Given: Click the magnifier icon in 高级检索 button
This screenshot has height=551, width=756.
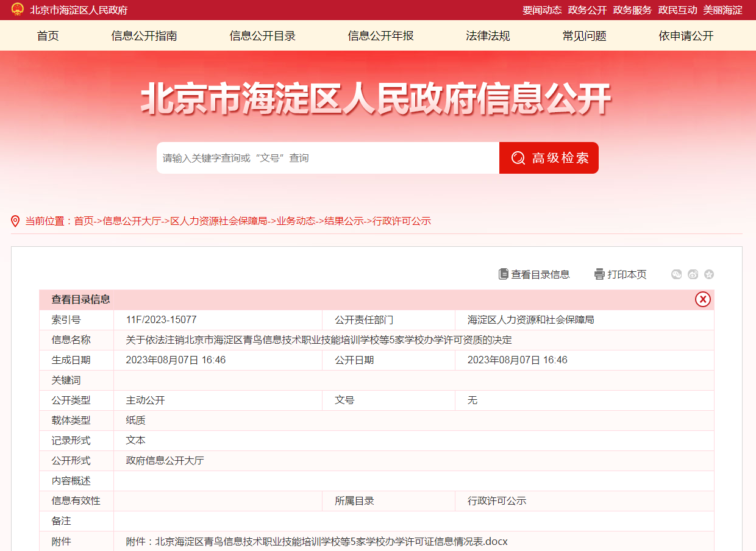Looking at the screenshot, I should [x=518, y=158].
